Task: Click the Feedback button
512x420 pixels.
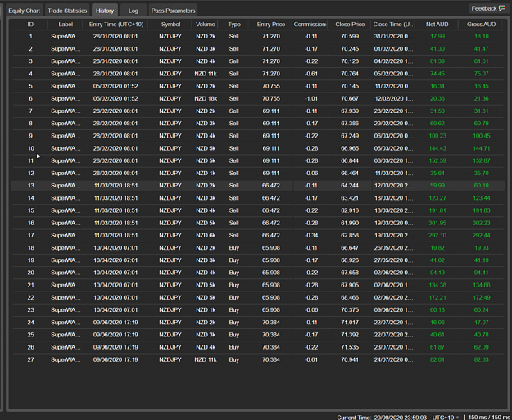Action: click(488, 8)
